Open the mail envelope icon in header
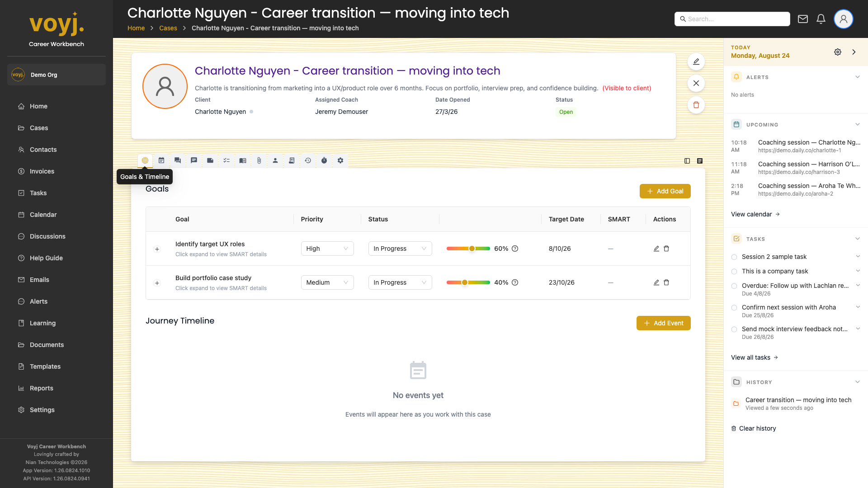The height and width of the screenshot is (488, 868). [x=803, y=19]
